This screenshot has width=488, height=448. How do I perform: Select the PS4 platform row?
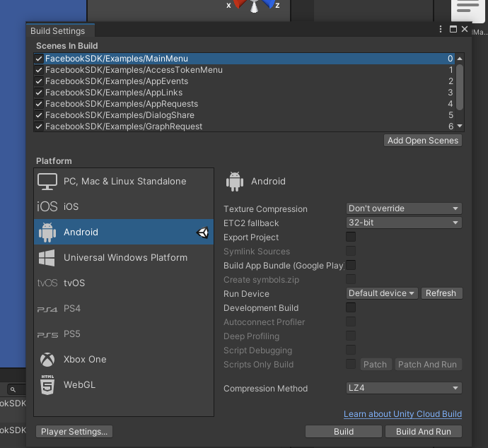124,309
